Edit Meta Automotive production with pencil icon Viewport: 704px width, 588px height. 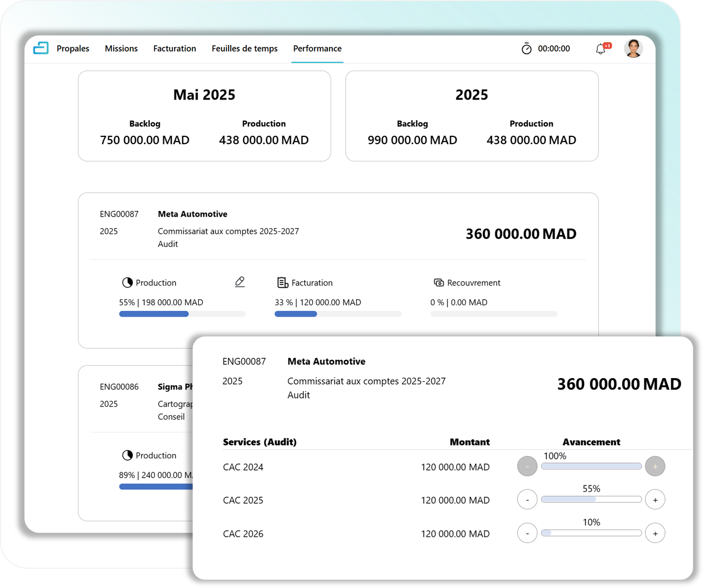point(240,282)
